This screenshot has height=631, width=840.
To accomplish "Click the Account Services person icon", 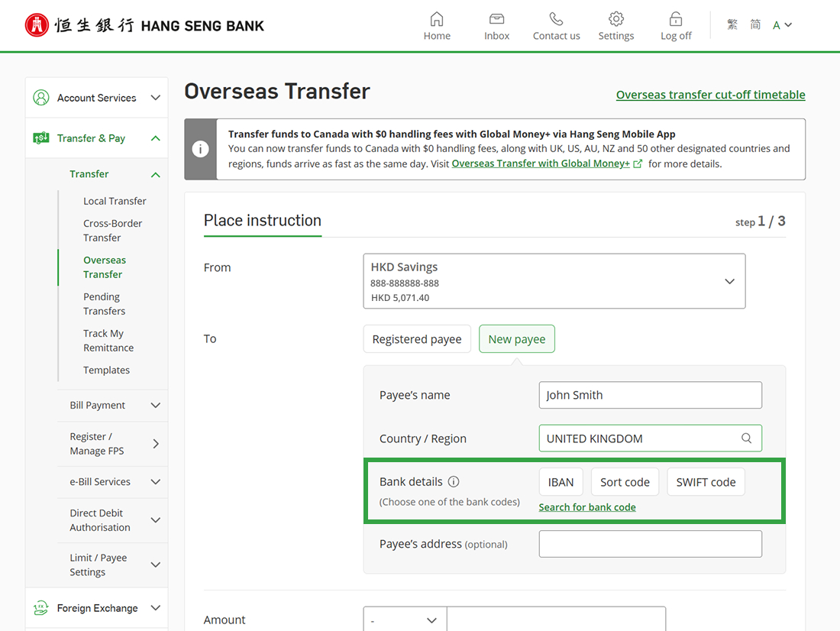I will pyautogui.click(x=41, y=97).
